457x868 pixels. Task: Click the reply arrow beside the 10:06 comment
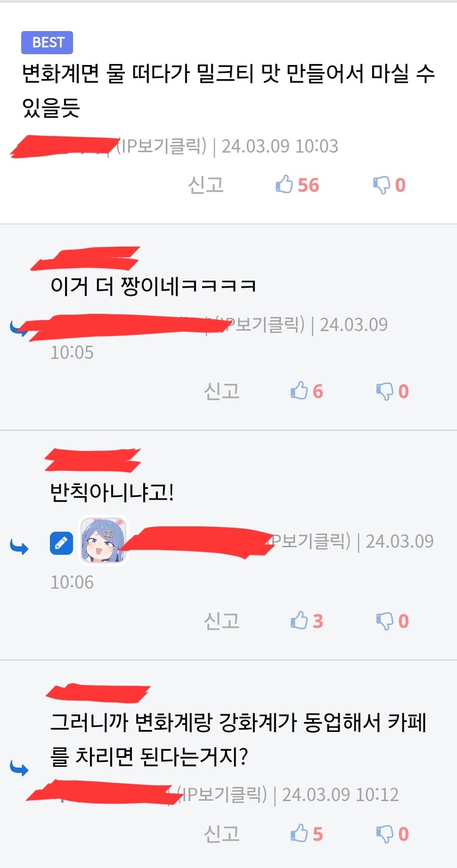19,547
